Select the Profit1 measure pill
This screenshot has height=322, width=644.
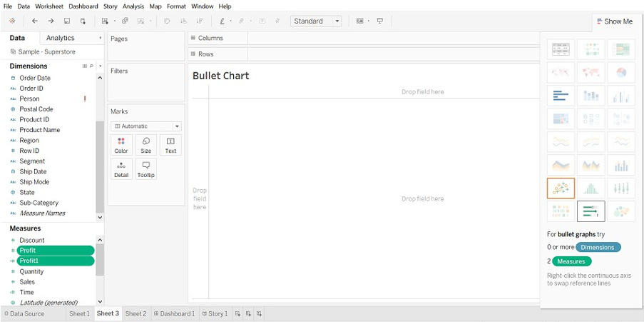[56, 261]
